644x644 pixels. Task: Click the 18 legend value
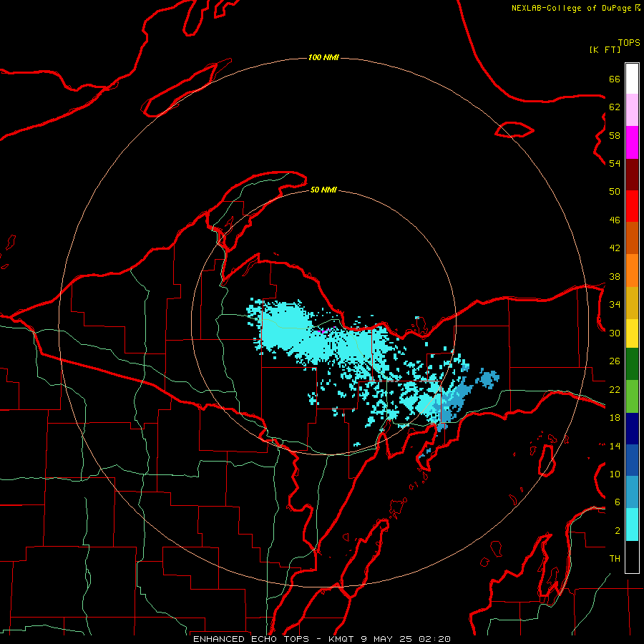[x=615, y=418]
